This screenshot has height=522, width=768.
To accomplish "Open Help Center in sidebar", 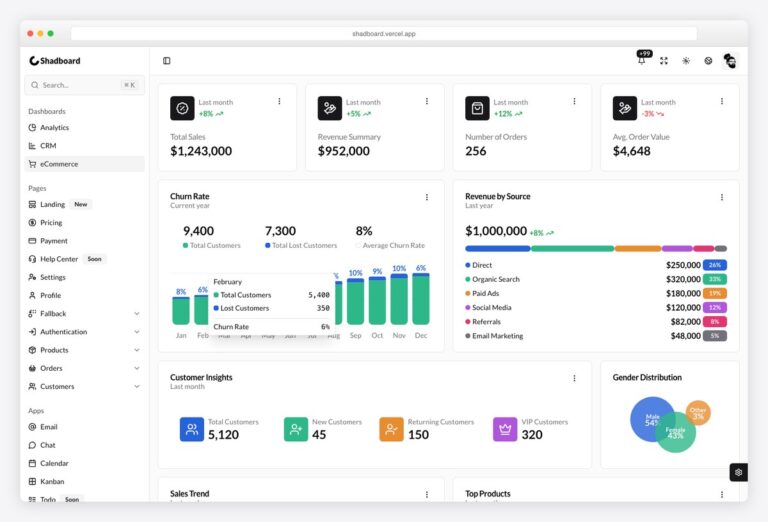I will pos(84,259).
